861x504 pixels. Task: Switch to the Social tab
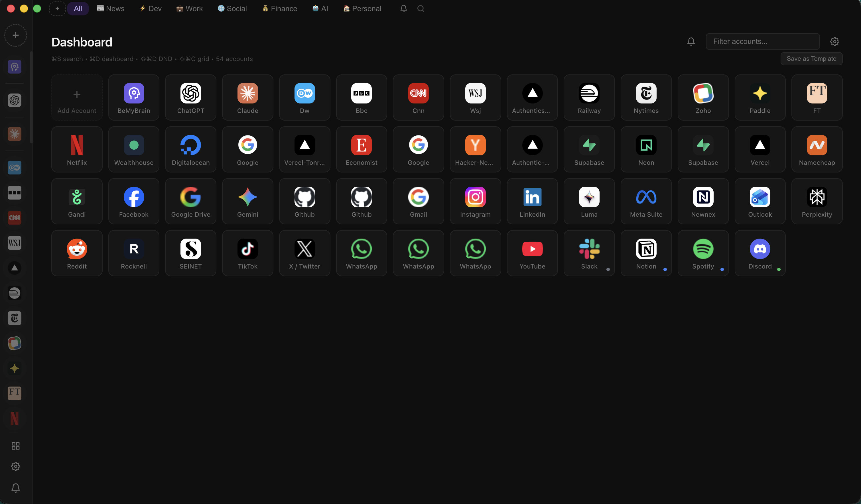click(232, 9)
